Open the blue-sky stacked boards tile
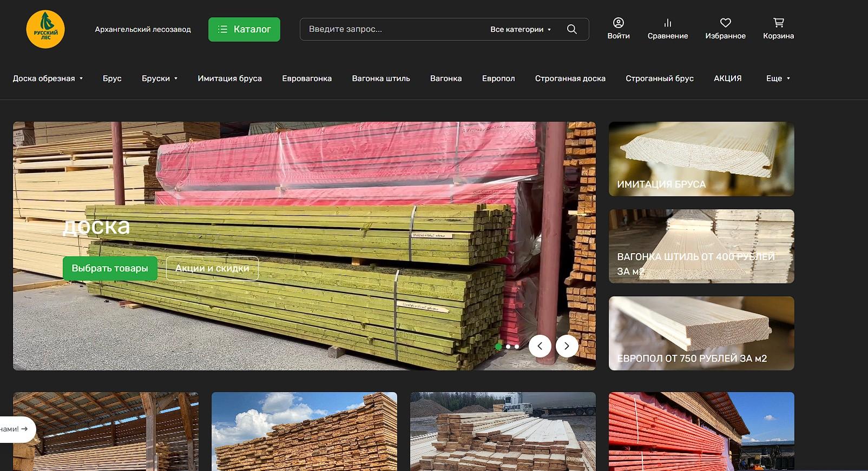The image size is (868, 471). click(304, 432)
